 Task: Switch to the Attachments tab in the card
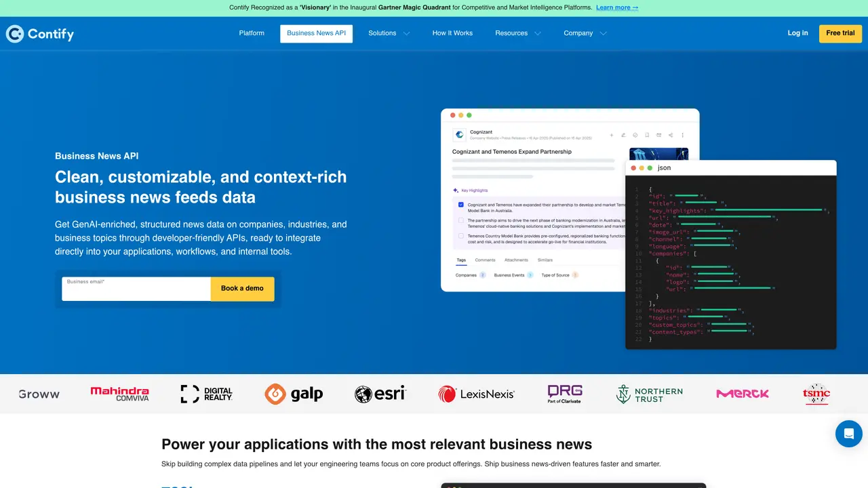click(x=516, y=260)
